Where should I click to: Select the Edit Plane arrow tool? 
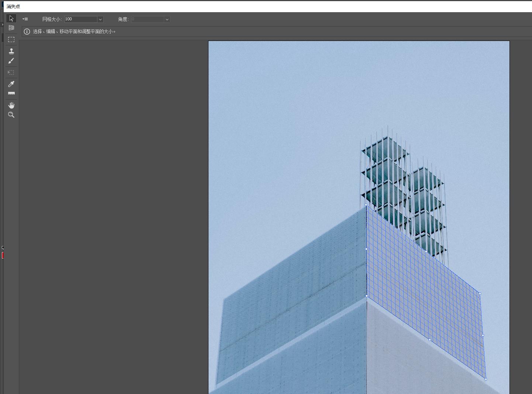[11, 18]
